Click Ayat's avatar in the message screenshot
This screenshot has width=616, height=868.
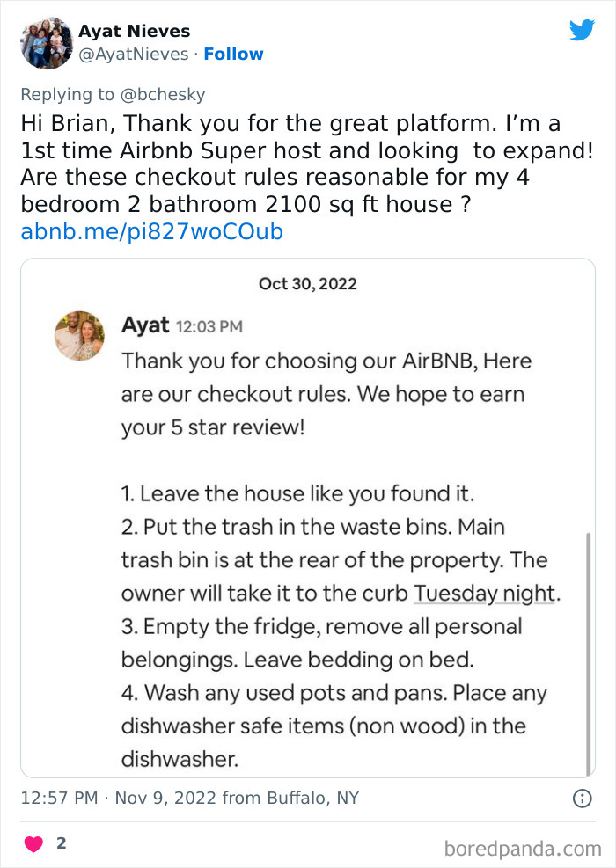tap(79, 335)
